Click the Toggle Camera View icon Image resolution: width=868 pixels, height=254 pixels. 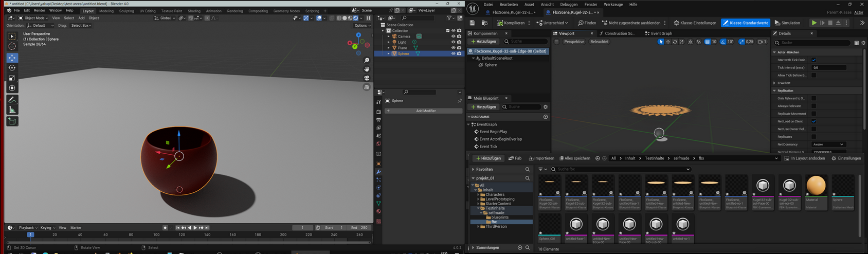[367, 78]
